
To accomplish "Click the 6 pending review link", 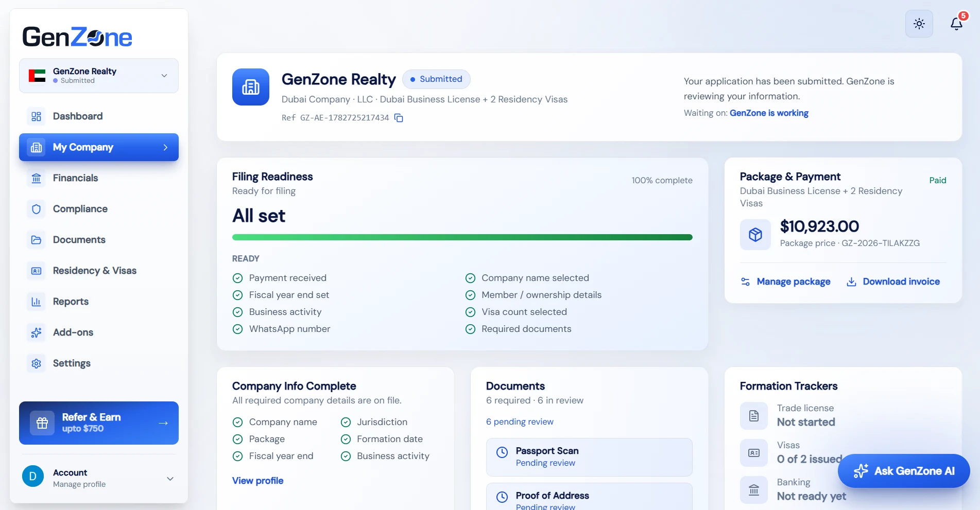I will point(520,422).
